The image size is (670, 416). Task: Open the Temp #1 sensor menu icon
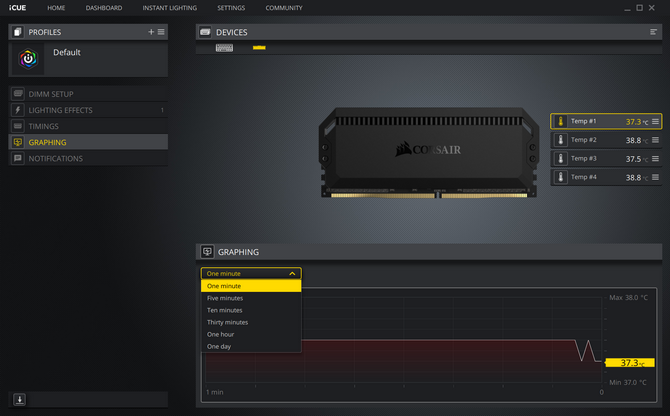point(655,122)
